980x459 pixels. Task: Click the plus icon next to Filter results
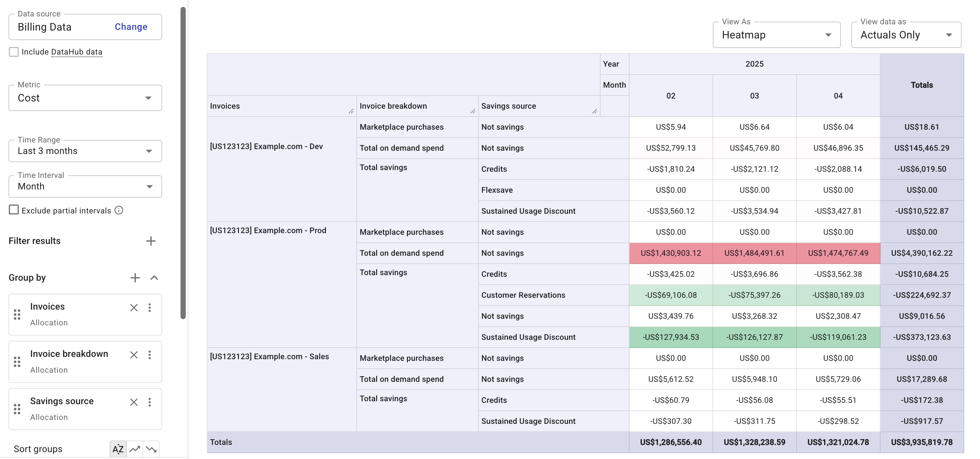click(x=151, y=241)
